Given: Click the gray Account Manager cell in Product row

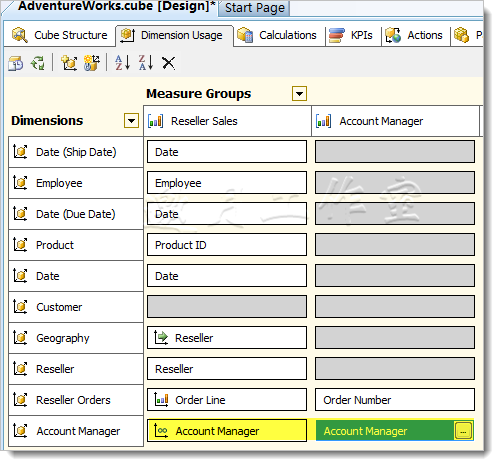Looking at the screenshot, I should coord(395,245).
